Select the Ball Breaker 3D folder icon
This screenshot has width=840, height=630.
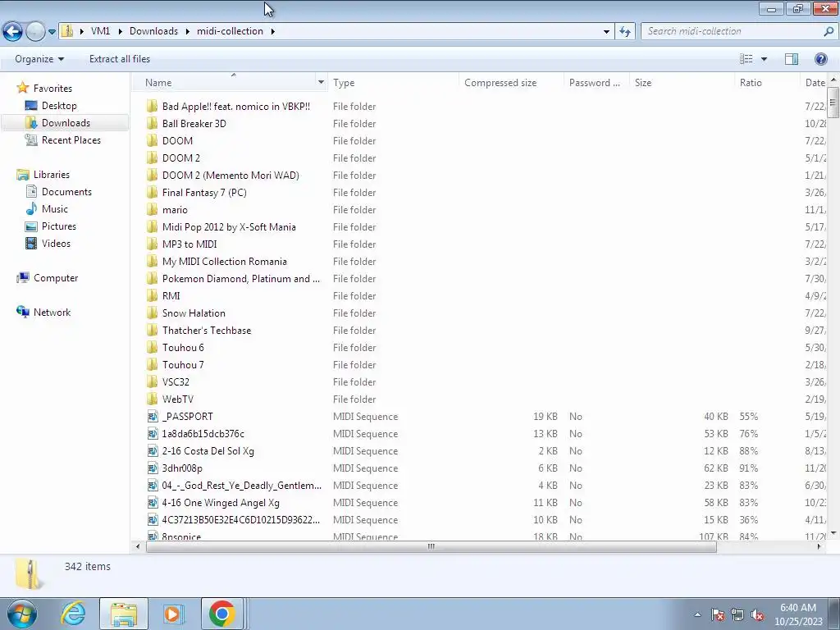pos(152,123)
